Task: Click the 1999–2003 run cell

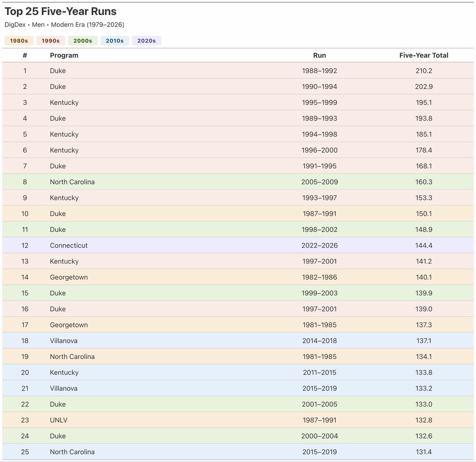Action: 319,293
